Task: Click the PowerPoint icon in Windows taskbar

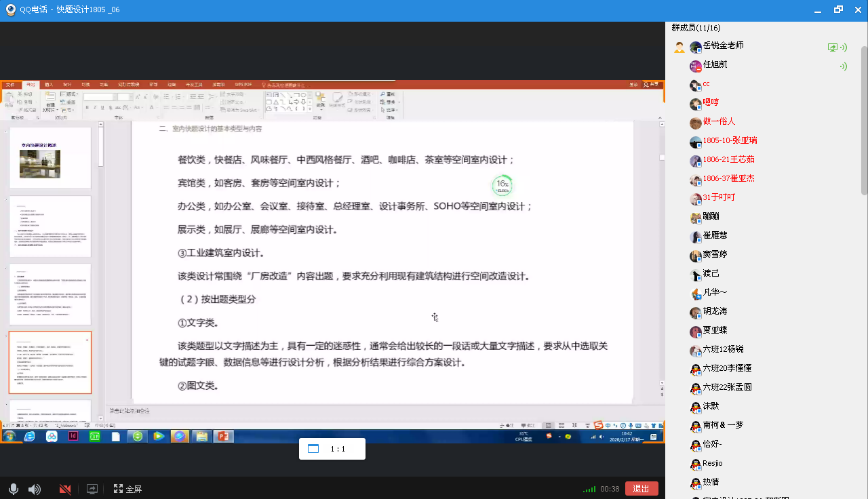Action: 222,437
